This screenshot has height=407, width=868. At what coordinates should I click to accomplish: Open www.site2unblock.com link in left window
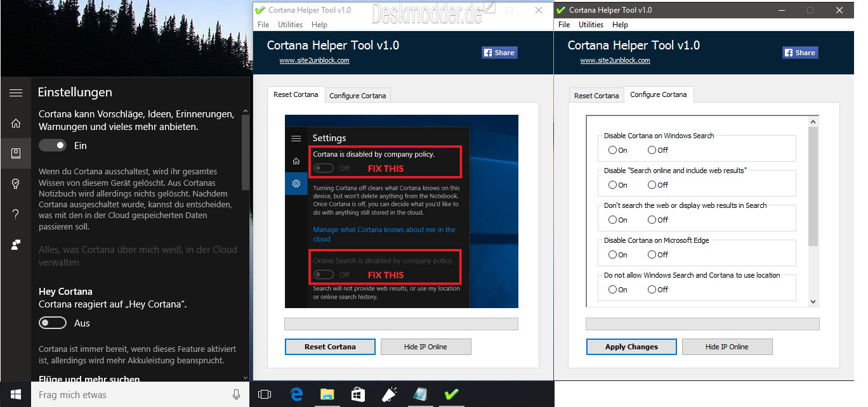point(315,61)
